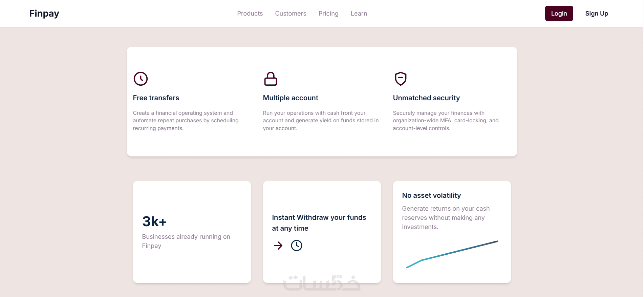Click the Businesses already running on Finpay text

pos(186,241)
